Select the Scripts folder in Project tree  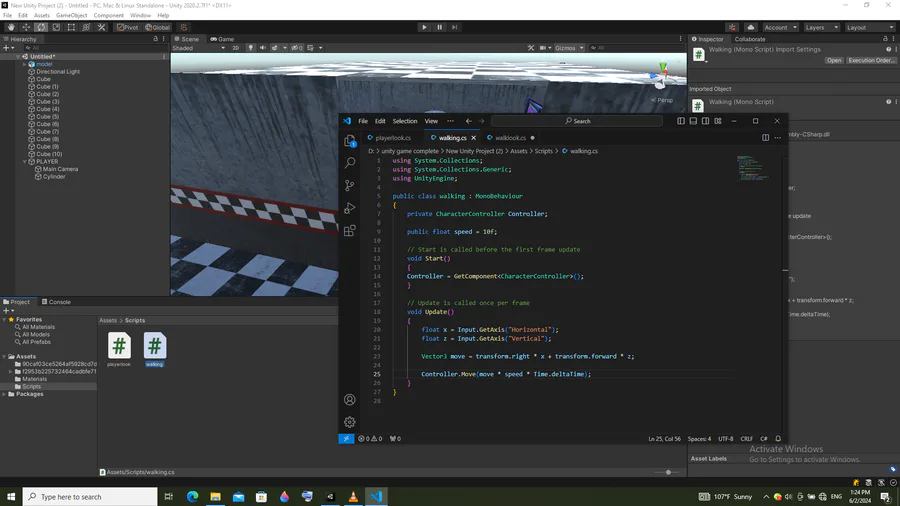(31, 387)
